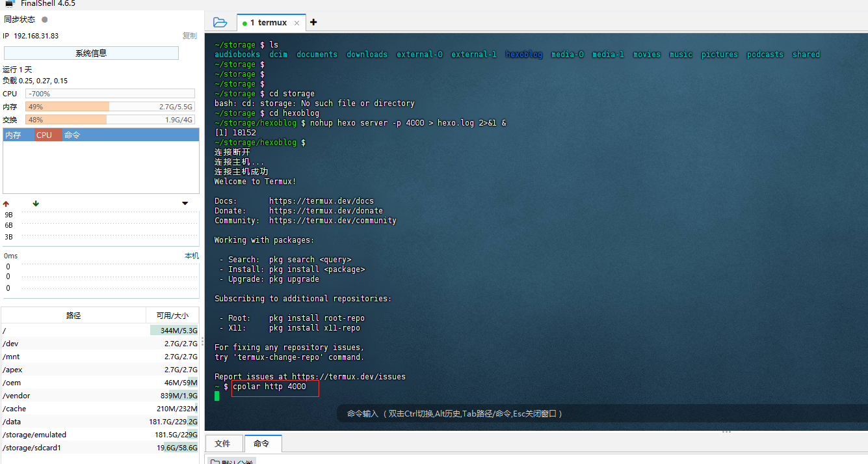Click 复制 to copy the IP address
This screenshot has height=464, width=868.
(189, 36)
